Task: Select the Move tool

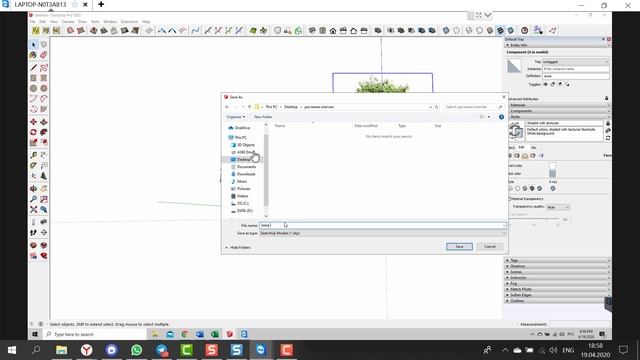Action: 33,122
